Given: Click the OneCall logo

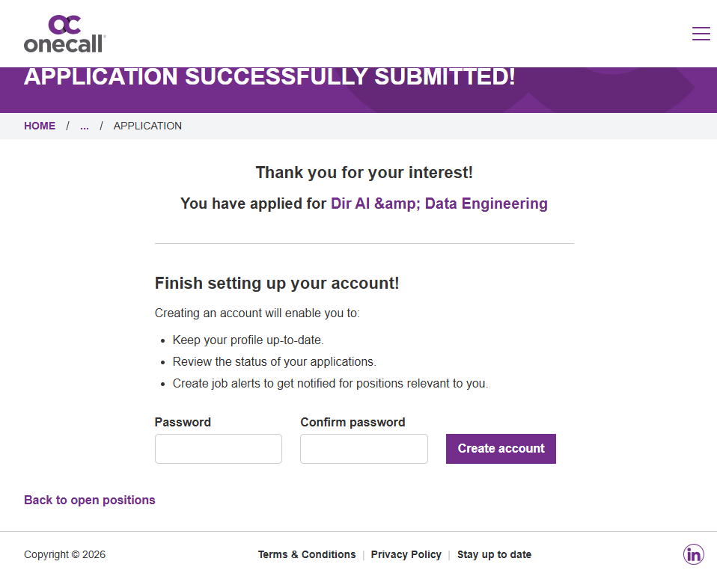Looking at the screenshot, I should click(x=64, y=34).
